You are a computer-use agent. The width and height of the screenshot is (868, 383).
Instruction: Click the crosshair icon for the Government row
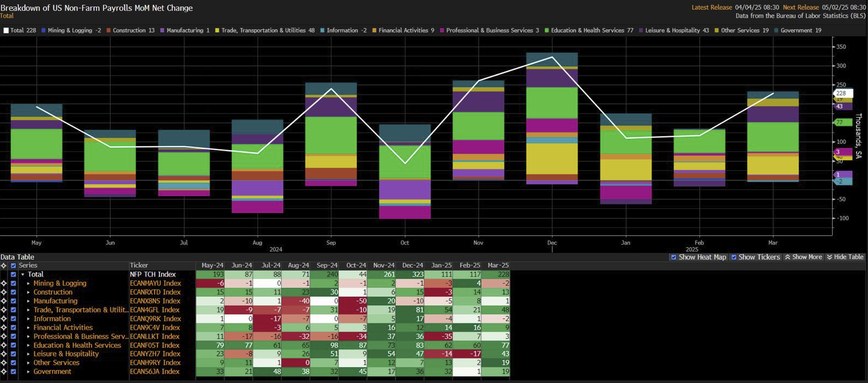4,372
